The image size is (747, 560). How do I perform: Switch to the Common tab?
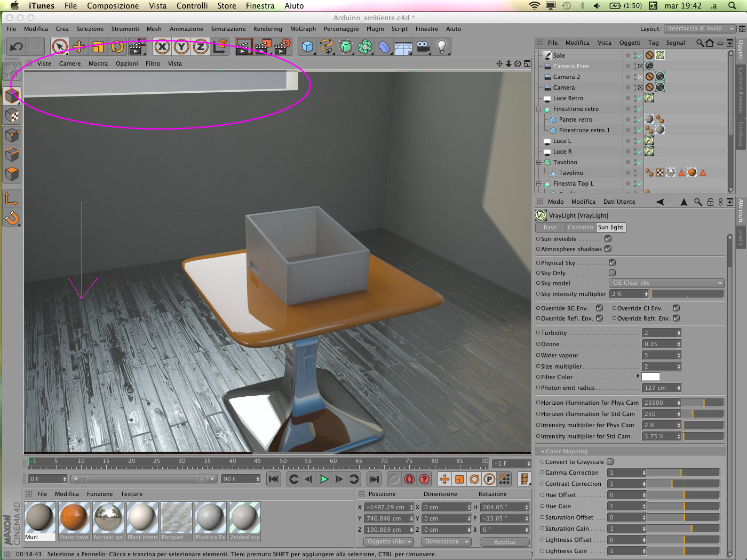pyautogui.click(x=580, y=227)
